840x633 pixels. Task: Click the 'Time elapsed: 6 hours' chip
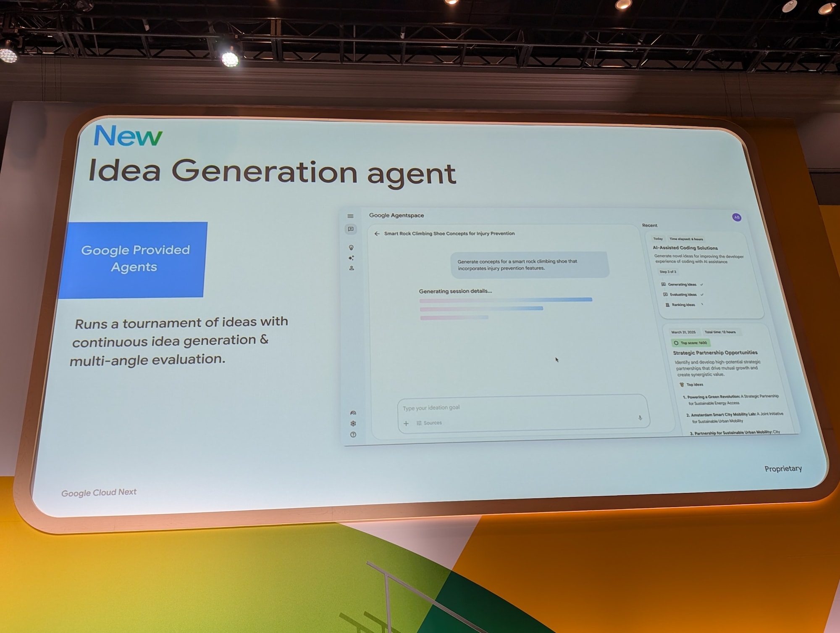(x=686, y=239)
